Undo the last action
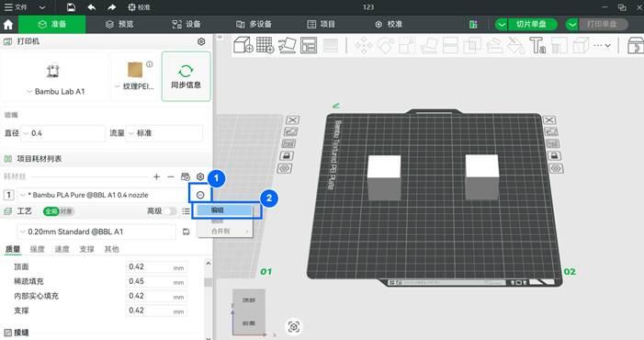Screen dimensions: 644x340 (x=91, y=7)
